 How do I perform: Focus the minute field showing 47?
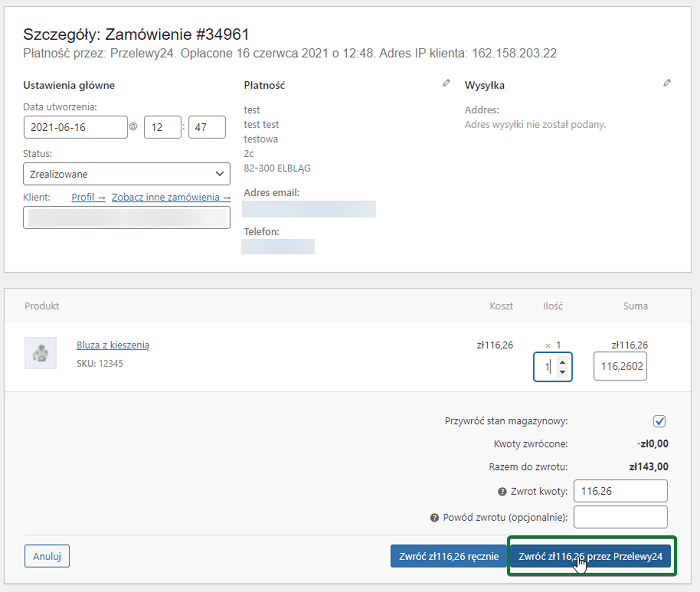[x=207, y=127]
